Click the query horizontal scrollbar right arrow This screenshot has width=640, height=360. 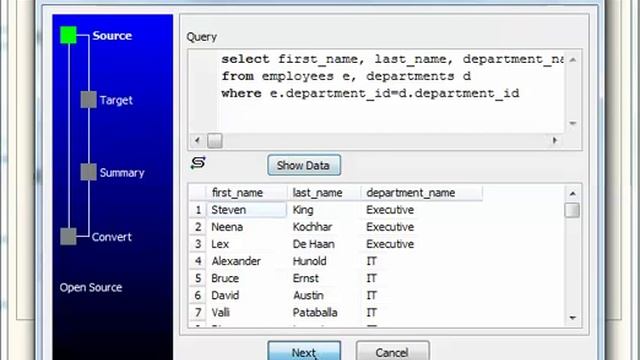pos(555,141)
